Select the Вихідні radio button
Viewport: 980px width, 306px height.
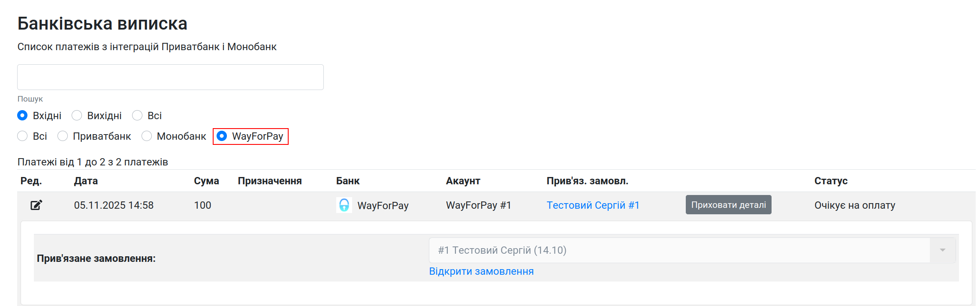tap(77, 116)
